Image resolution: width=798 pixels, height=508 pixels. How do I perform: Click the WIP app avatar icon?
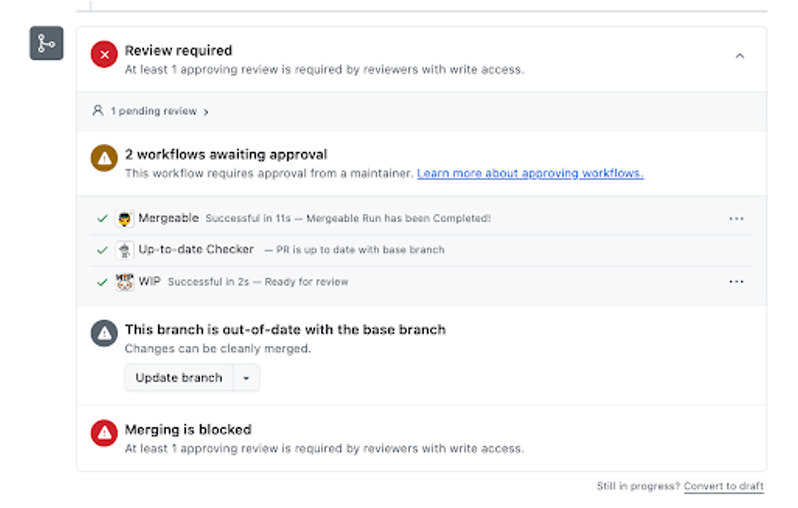point(125,282)
